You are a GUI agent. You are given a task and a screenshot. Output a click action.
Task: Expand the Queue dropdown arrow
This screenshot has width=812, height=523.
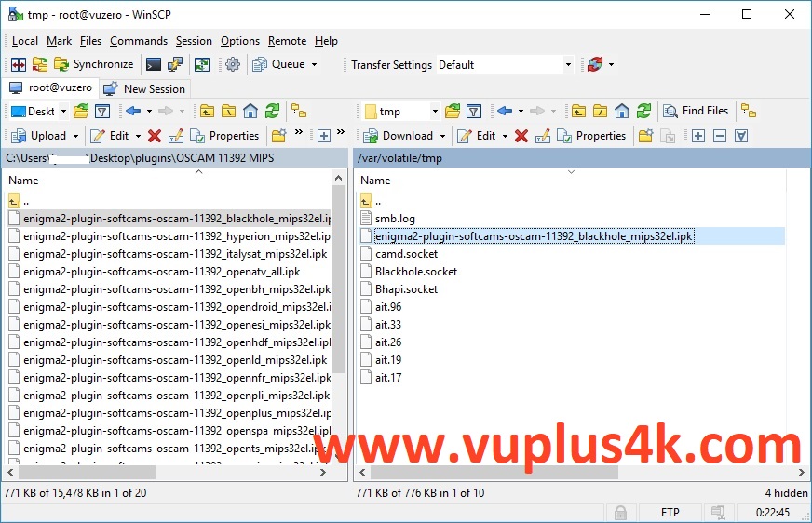[x=315, y=64]
